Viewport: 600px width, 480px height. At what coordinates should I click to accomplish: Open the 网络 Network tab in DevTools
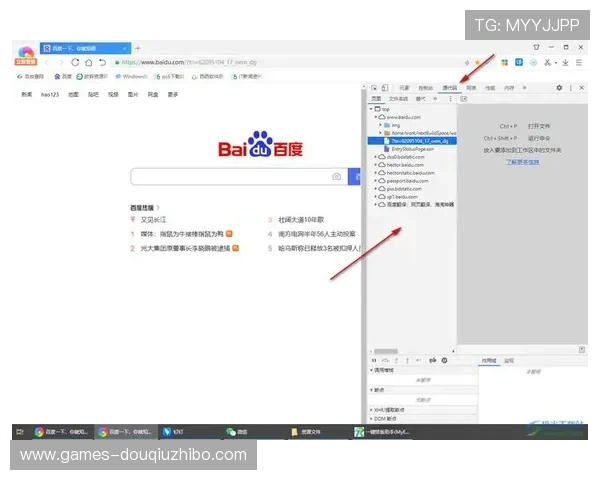coord(471,88)
